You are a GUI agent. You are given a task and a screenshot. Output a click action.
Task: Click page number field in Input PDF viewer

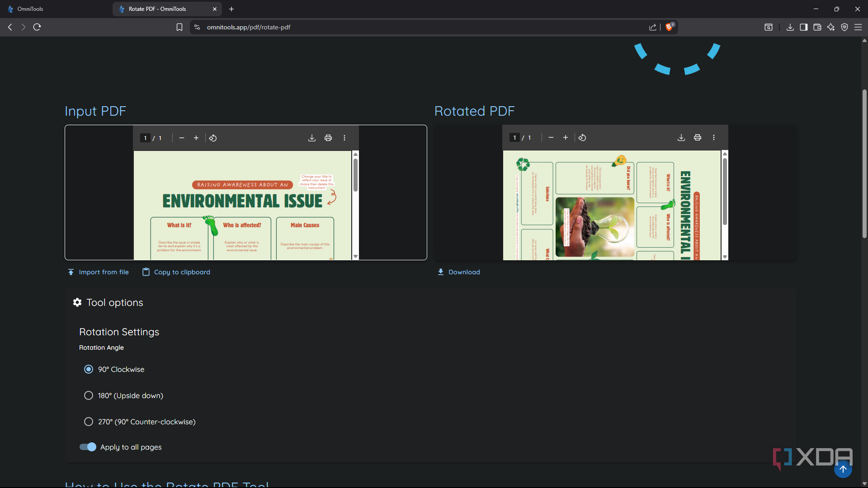click(x=145, y=138)
